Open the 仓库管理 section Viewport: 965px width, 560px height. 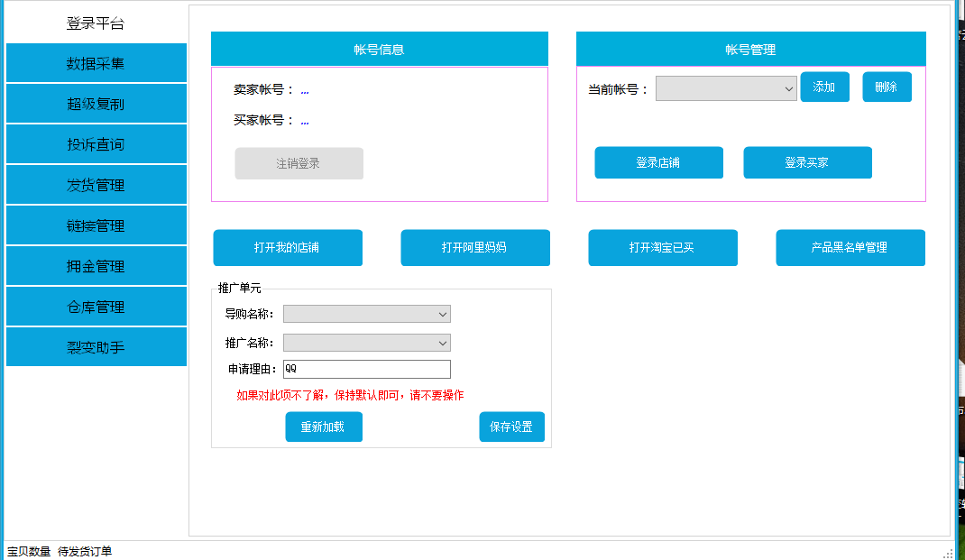pyautogui.click(x=96, y=307)
